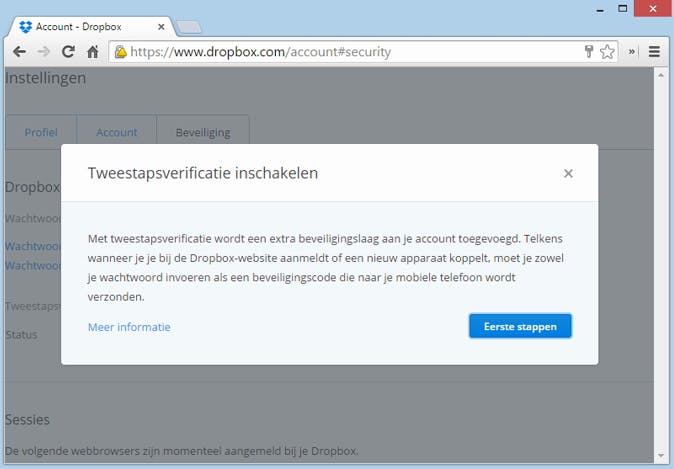Click the Instellingen page heading
The height and width of the screenshot is (469, 674).
pyautogui.click(x=46, y=78)
